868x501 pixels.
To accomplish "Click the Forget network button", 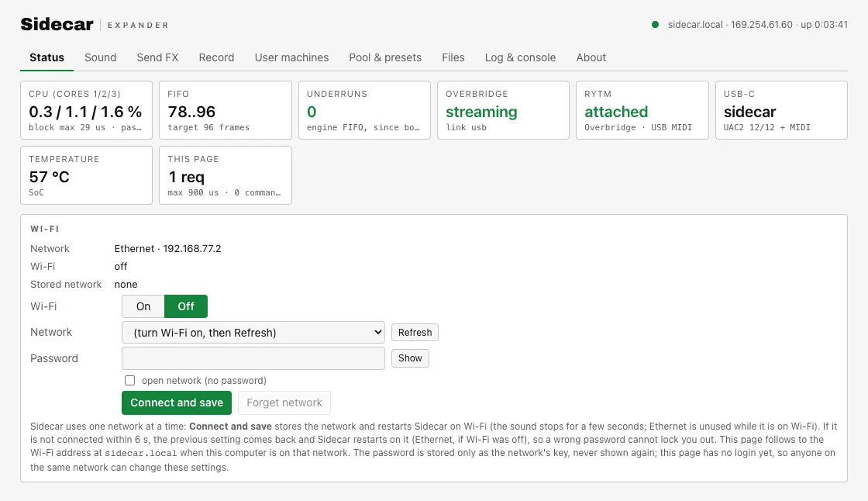I will pyautogui.click(x=284, y=403).
